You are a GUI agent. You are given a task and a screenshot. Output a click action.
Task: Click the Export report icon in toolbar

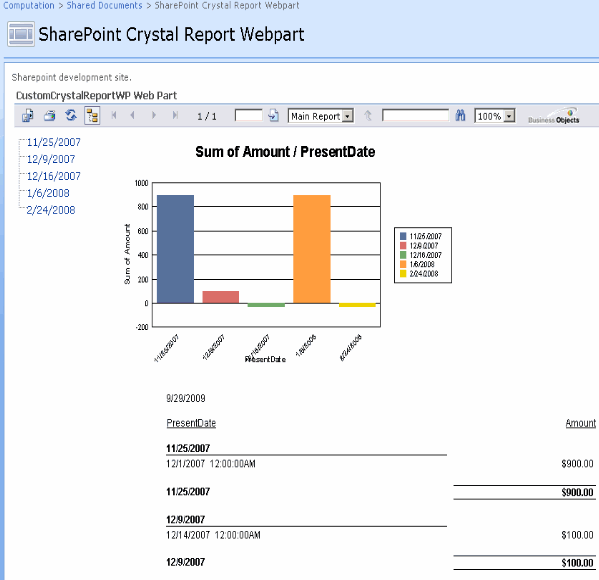[28, 115]
